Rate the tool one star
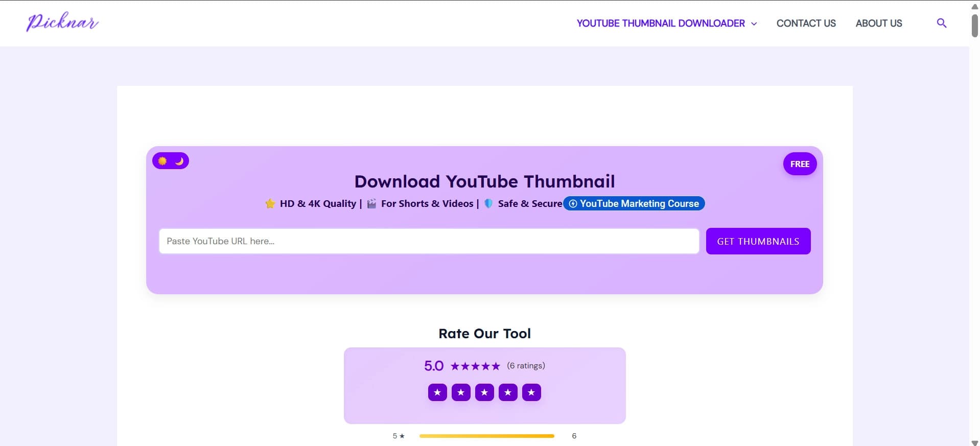The height and width of the screenshot is (446, 980). (437, 392)
